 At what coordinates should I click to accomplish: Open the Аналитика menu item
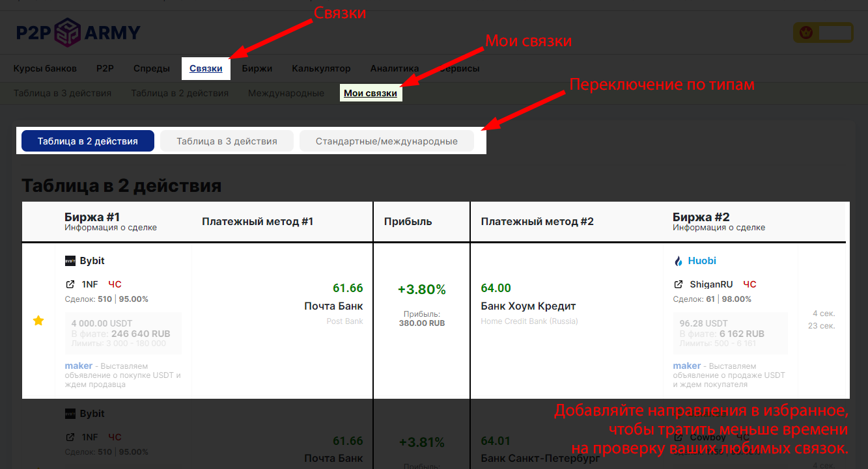395,68
